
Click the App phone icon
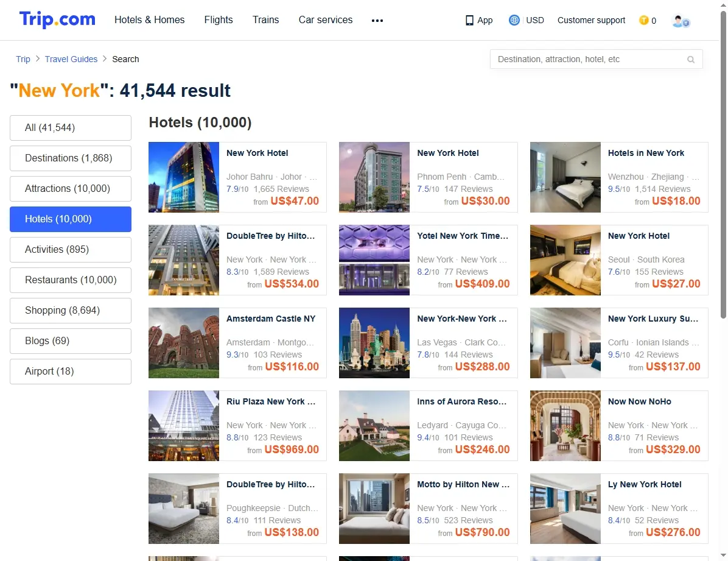469,21
